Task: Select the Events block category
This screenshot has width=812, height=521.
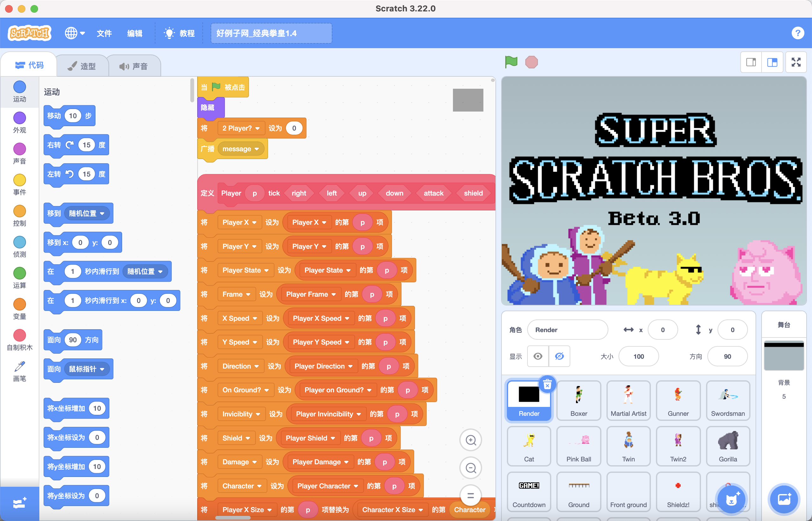Action: [x=20, y=185]
